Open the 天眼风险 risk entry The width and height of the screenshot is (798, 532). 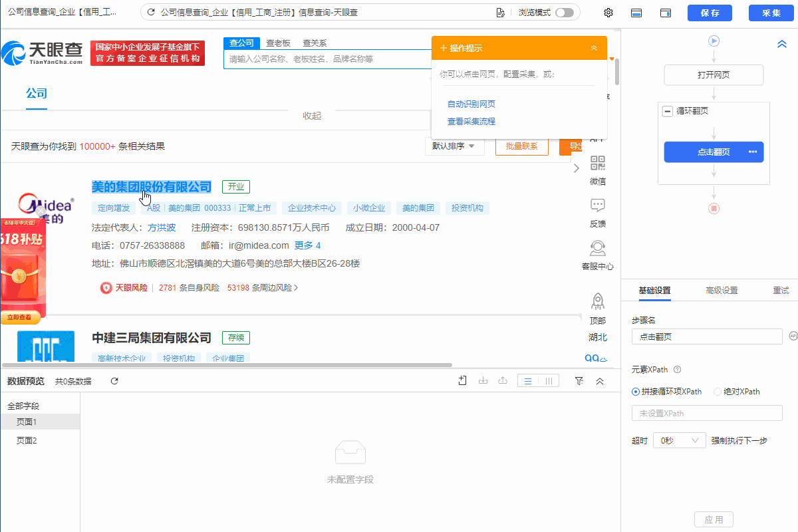[x=124, y=288]
